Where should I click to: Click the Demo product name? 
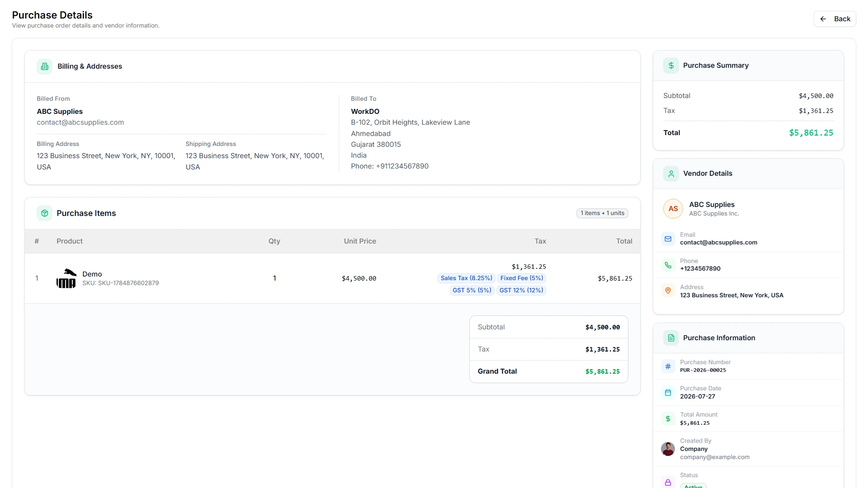point(92,274)
